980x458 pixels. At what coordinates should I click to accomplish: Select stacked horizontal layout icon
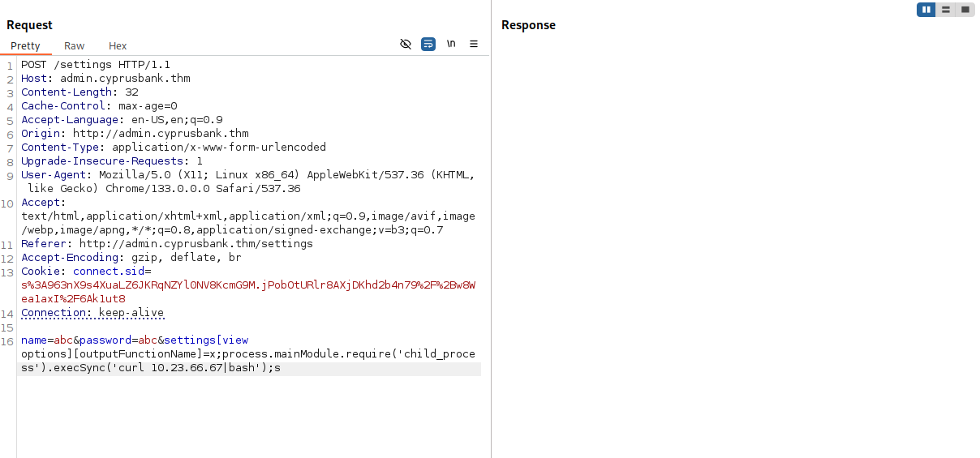tap(946, 10)
